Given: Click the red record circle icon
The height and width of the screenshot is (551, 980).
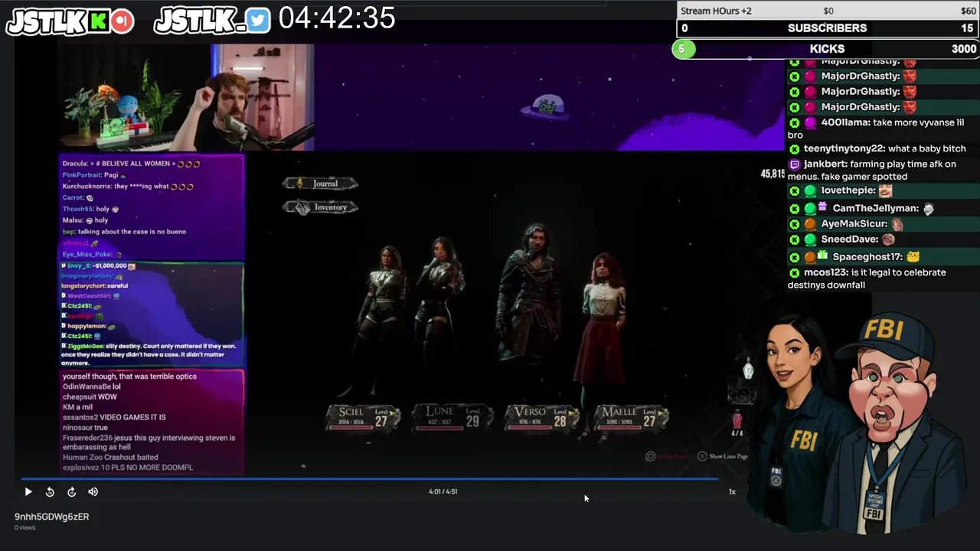Looking at the screenshot, I should coord(121,21).
